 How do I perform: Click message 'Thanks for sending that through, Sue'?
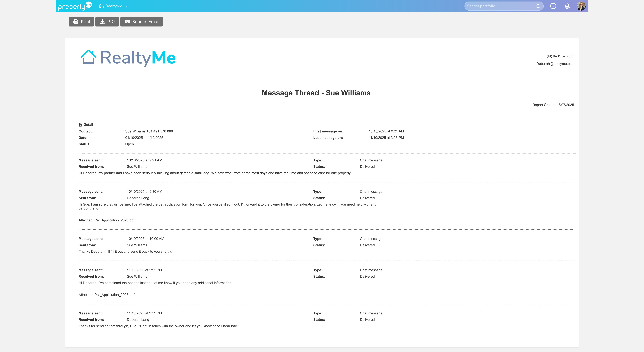pyautogui.click(x=159, y=326)
